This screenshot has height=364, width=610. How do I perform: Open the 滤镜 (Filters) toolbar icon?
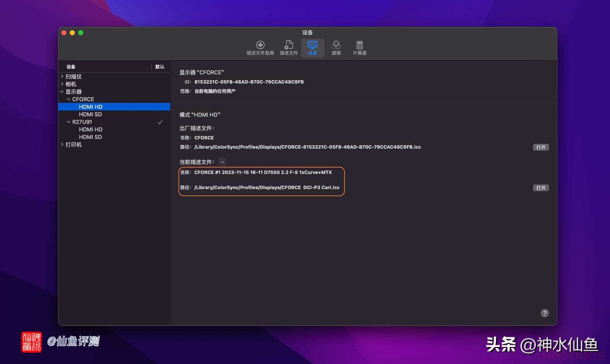[336, 45]
